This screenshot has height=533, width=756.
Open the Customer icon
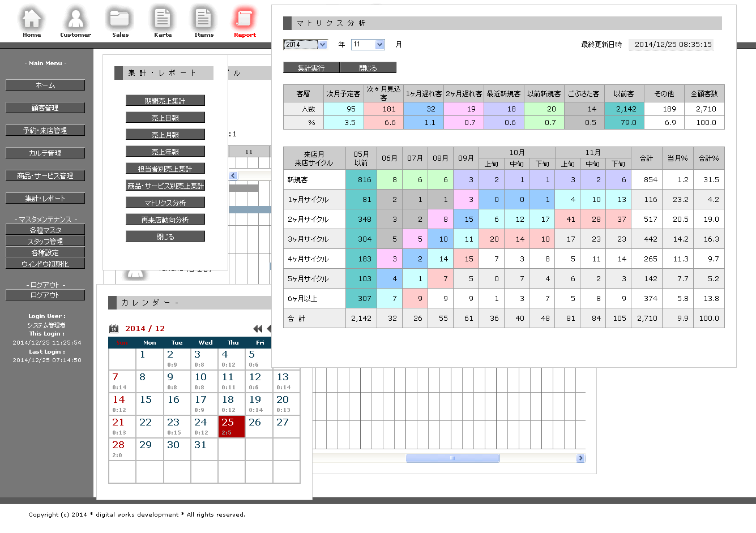[x=75, y=23]
